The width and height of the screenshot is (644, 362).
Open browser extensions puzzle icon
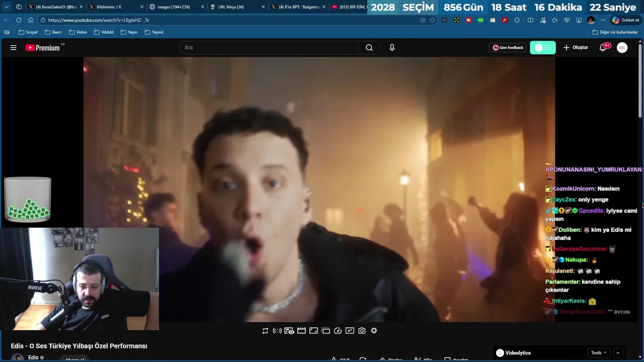[517, 20]
